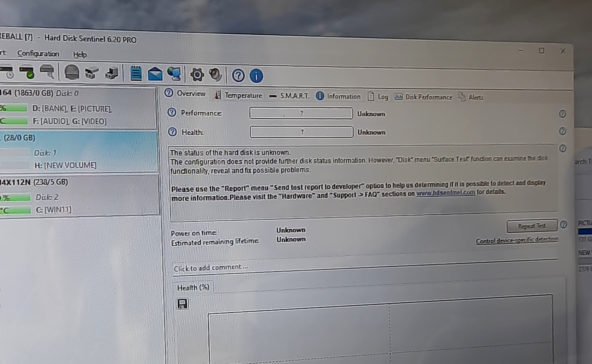This screenshot has width=592, height=364.
Task: Click the blue info toolbar icon
Action: (256, 76)
